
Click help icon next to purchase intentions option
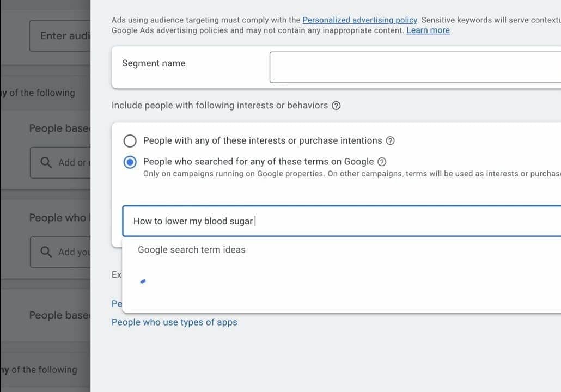pos(390,140)
